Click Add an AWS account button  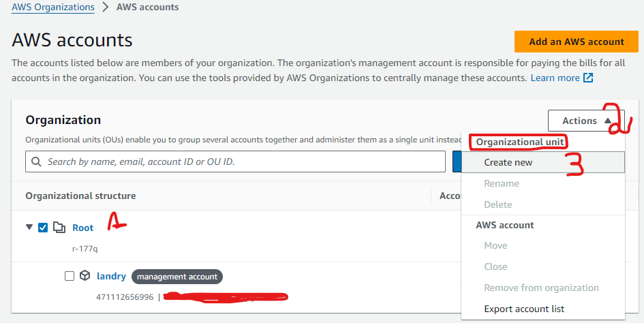pos(576,42)
